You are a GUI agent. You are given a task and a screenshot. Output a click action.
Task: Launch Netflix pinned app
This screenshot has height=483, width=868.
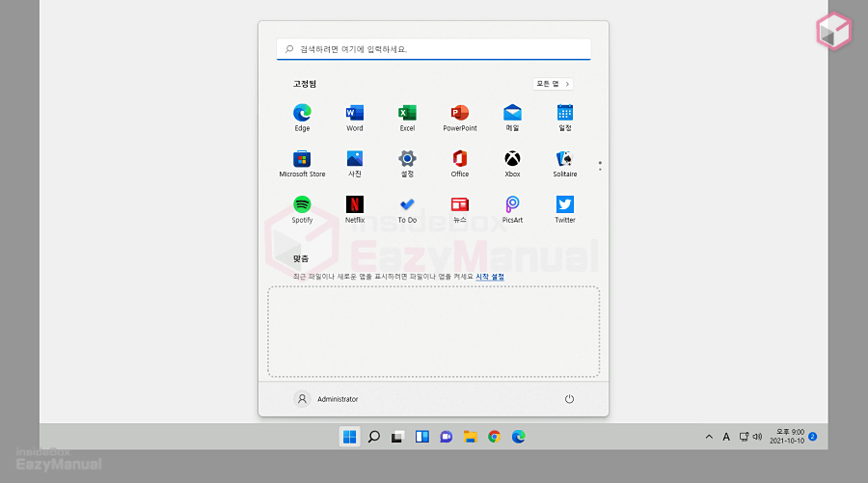pos(354,209)
